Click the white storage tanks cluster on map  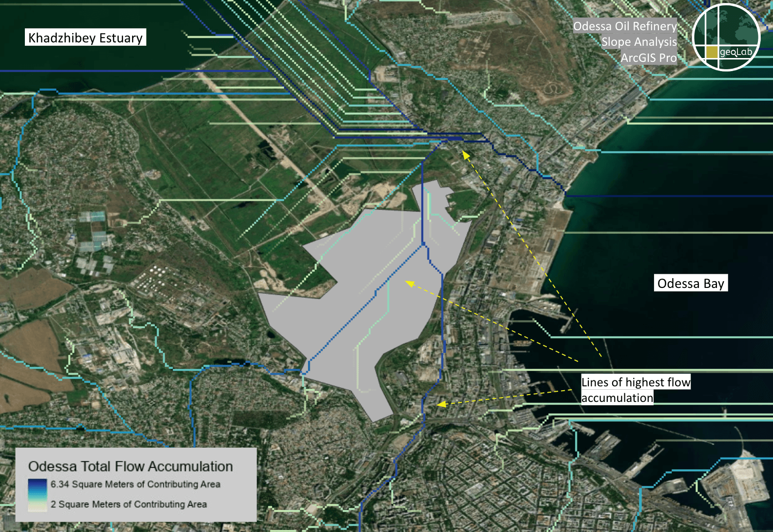tap(157, 278)
